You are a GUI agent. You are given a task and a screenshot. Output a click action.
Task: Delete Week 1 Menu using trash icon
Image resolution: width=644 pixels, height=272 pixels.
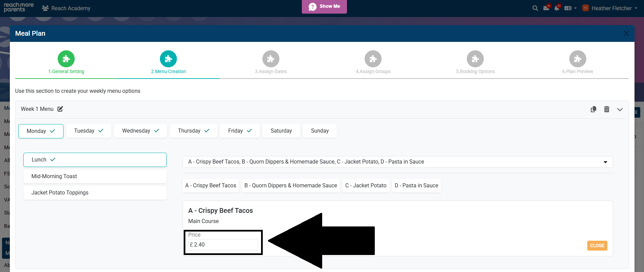pyautogui.click(x=607, y=109)
